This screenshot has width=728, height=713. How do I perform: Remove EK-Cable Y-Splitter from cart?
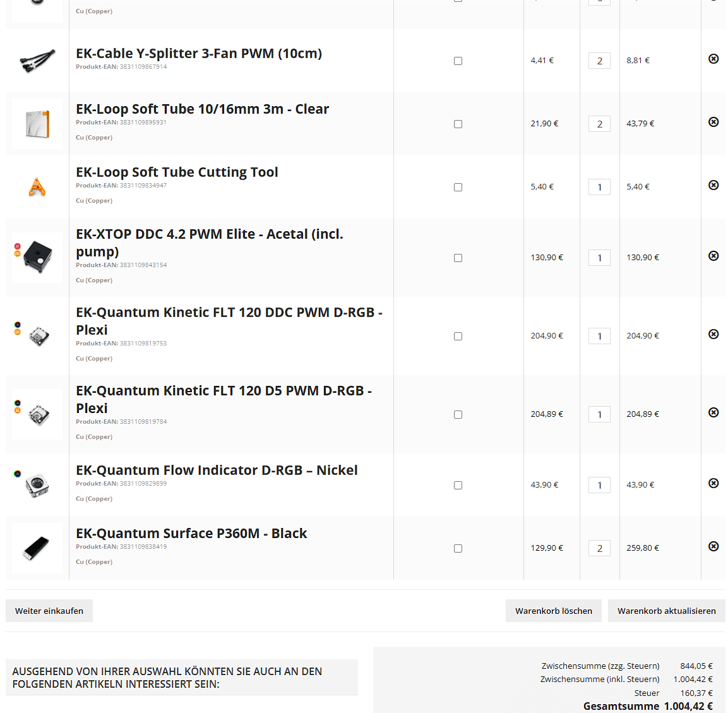tap(713, 59)
